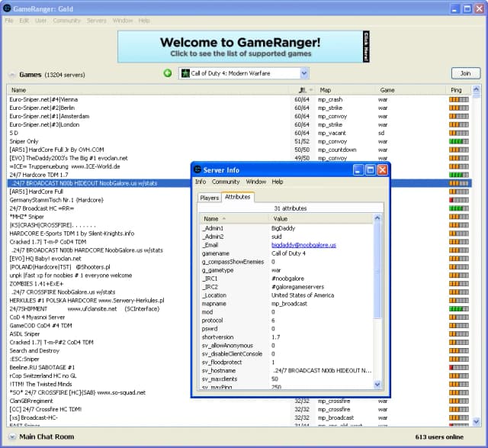Click the attributes list scrollbar thumb
Image resolution: width=488 pixels, height=448 pixels.
[377, 270]
